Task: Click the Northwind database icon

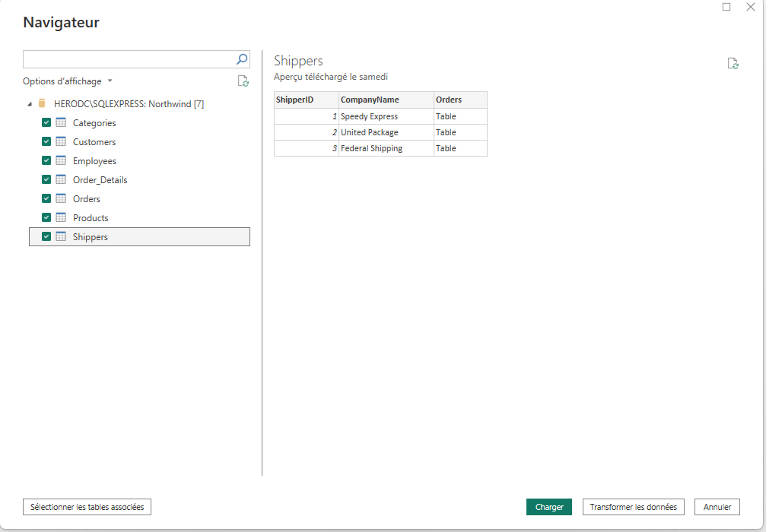Action: click(42, 103)
